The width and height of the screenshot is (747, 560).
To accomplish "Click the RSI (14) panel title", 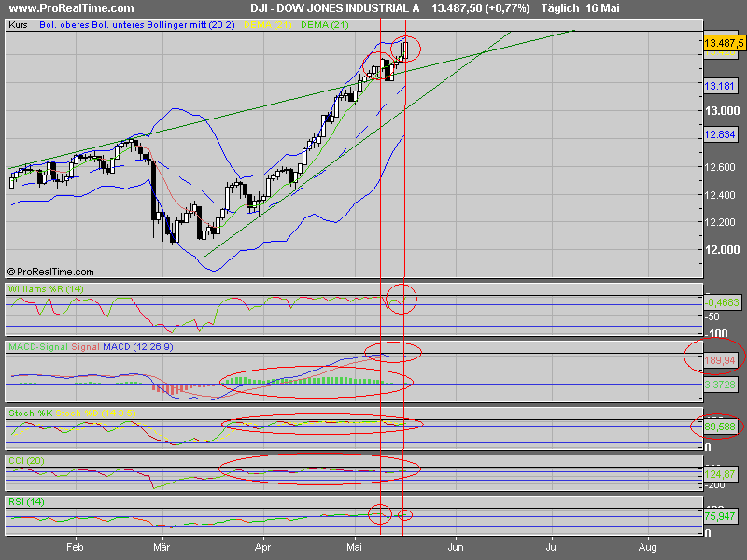I will click(x=26, y=502).
